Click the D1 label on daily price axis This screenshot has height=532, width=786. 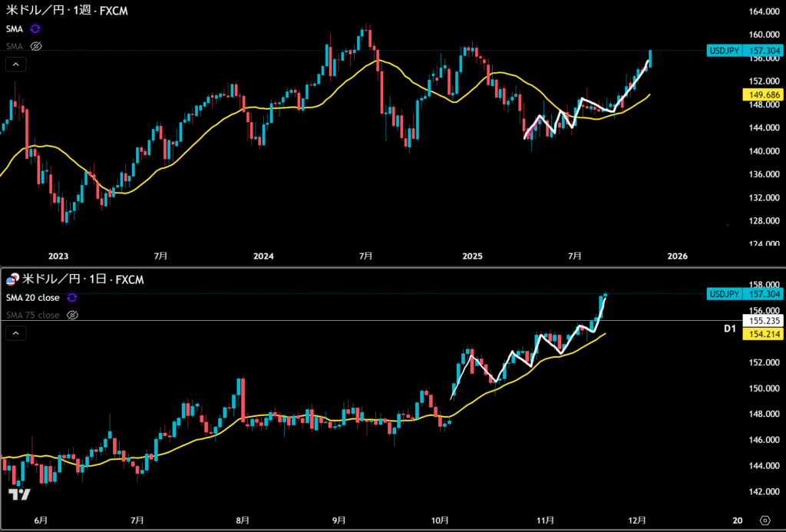pyautogui.click(x=730, y=329)
